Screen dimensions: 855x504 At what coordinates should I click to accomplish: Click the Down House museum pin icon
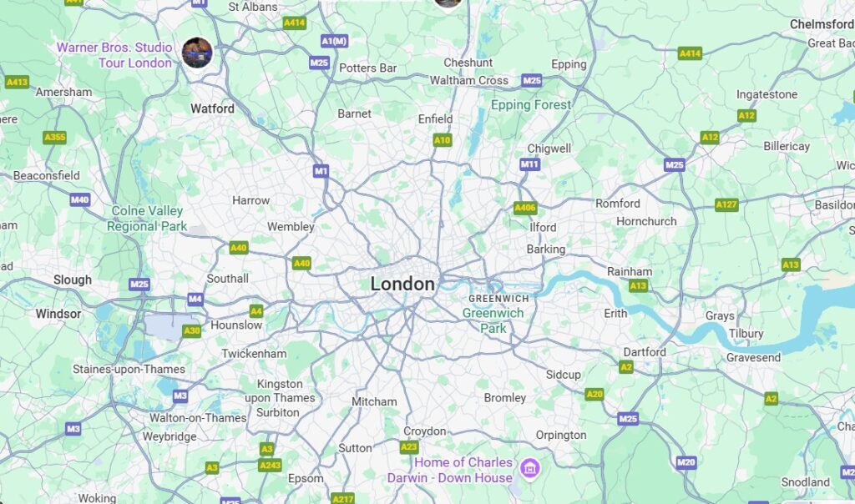(529, 468)
